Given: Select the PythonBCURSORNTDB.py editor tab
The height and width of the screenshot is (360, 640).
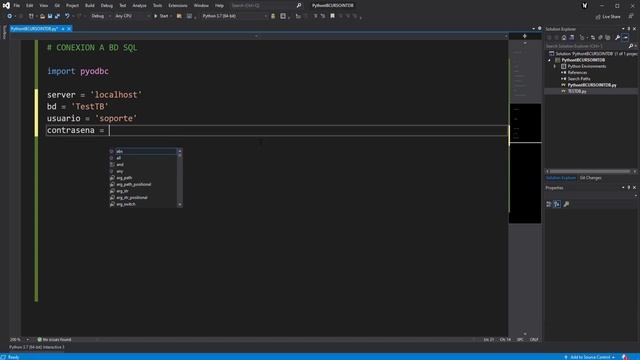Looking at the screenshot, I should [x=34, y=29].
